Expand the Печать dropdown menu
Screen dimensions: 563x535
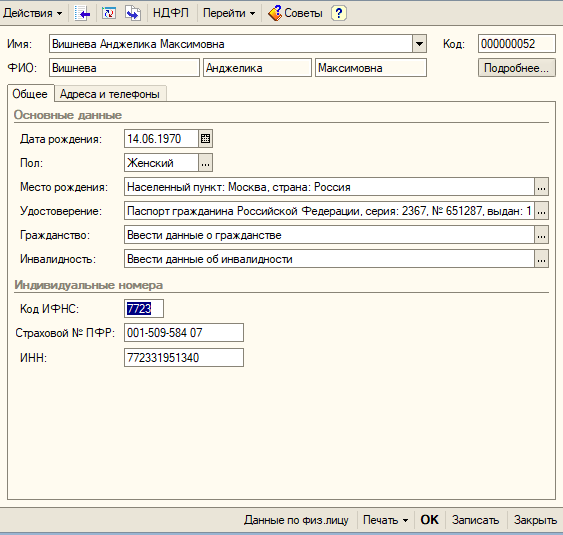click(x=385, y=520)
